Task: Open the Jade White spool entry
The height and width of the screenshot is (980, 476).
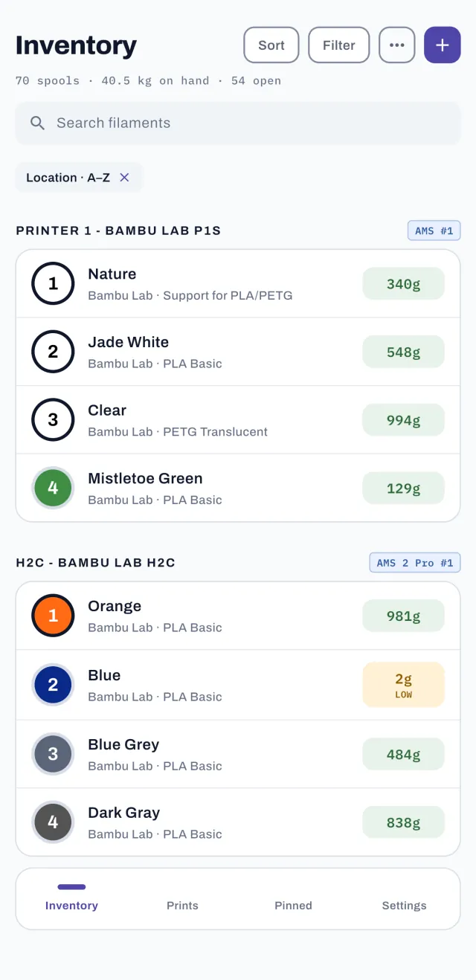Action: (x=238, y=352)
